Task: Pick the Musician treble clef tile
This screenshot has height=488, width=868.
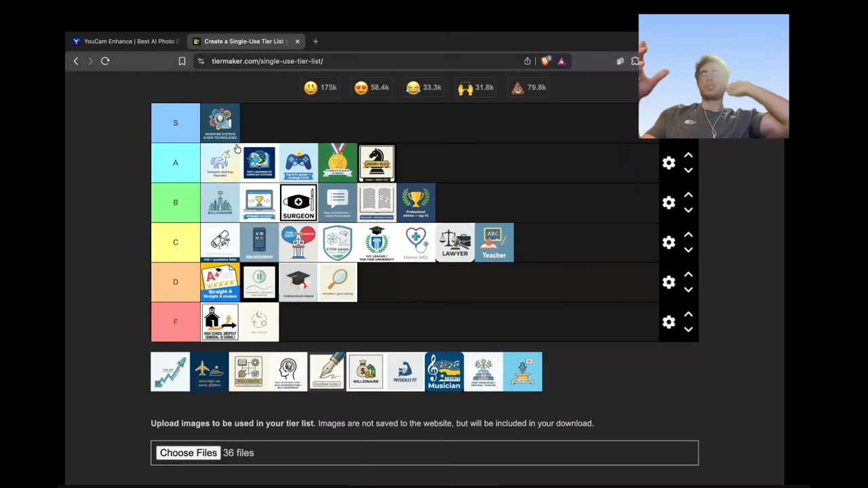Action: (x=445, y=371)
